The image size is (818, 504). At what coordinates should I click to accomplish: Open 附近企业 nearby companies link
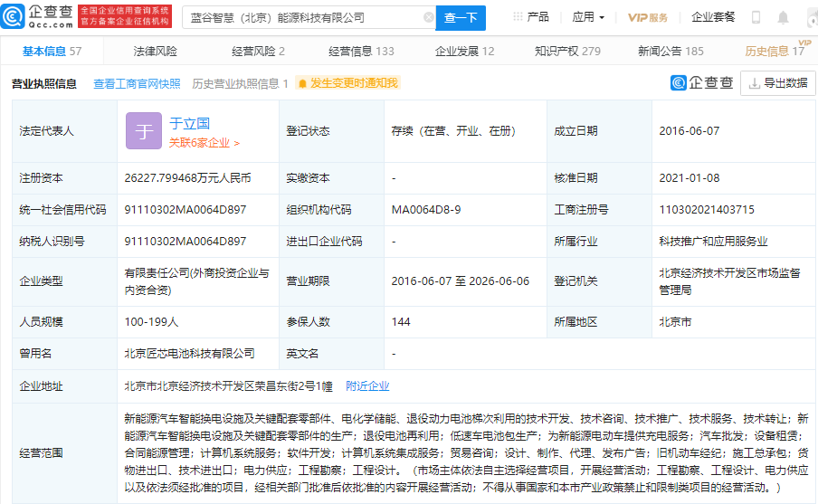pos(367,386)
